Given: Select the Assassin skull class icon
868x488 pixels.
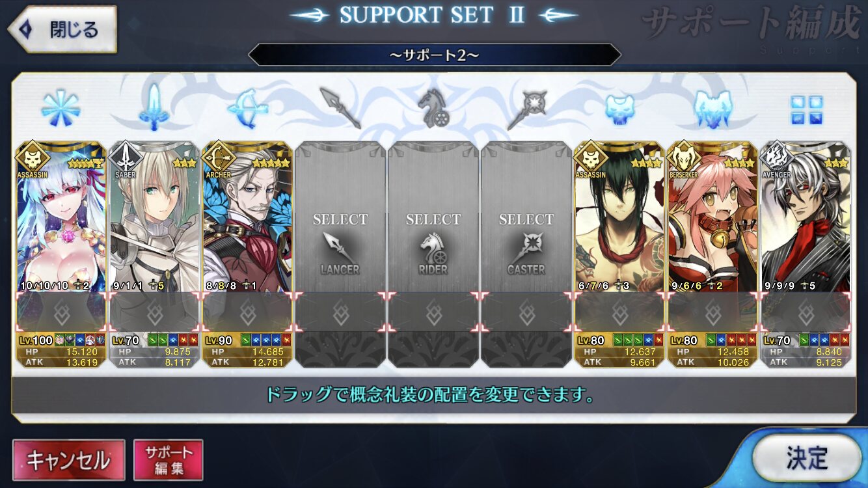Looking at the screenshot, I should pyautogui.click(x=619, y=109).
